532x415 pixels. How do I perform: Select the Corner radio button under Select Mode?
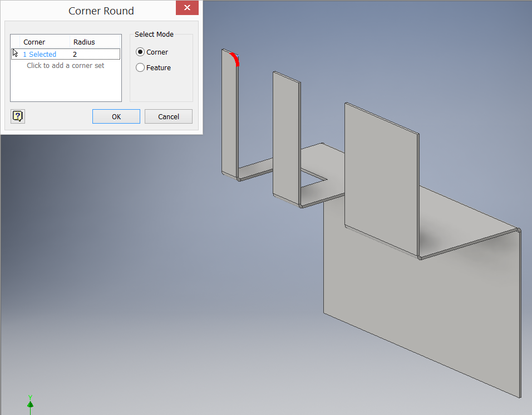pos(140,52)
